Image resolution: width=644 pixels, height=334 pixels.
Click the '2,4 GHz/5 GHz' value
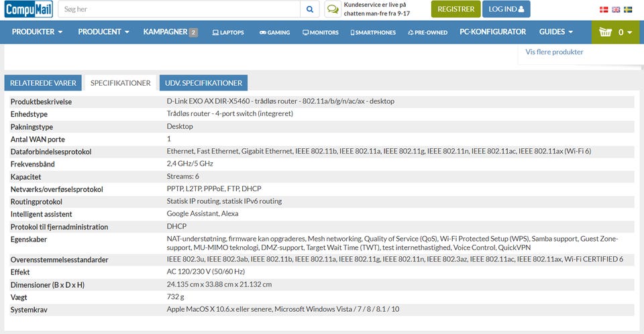click(190, 164)
